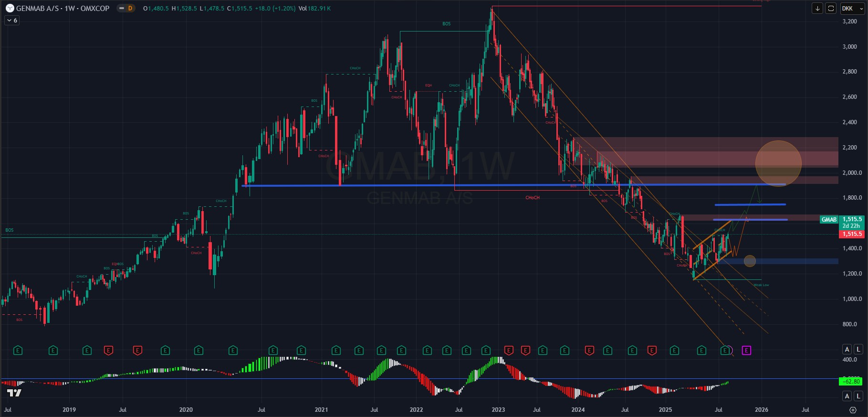Click the green -62.80 indicator value label

(x=851, y=382)
